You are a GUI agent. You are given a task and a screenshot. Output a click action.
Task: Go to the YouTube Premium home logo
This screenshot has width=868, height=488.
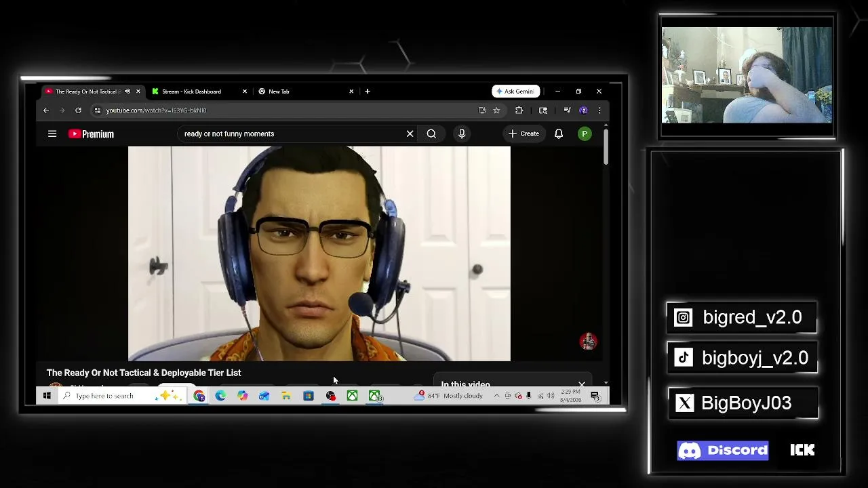91,134
